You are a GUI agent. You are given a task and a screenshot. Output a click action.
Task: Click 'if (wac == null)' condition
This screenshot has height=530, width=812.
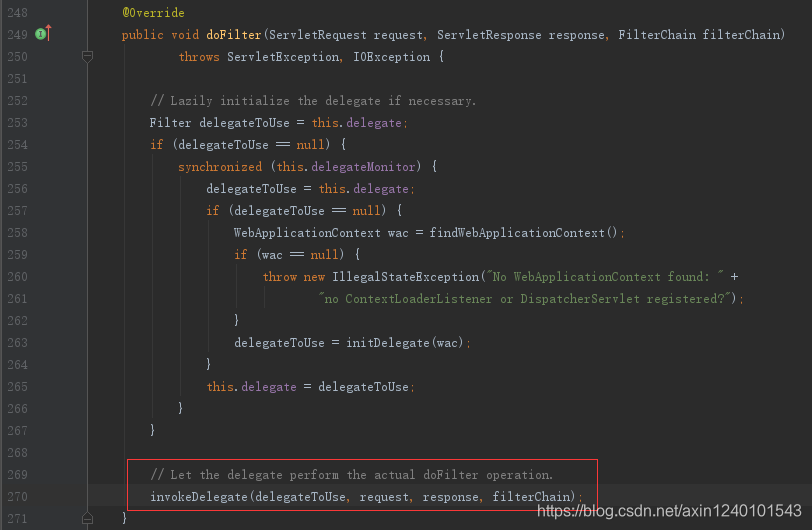point(289,255)
